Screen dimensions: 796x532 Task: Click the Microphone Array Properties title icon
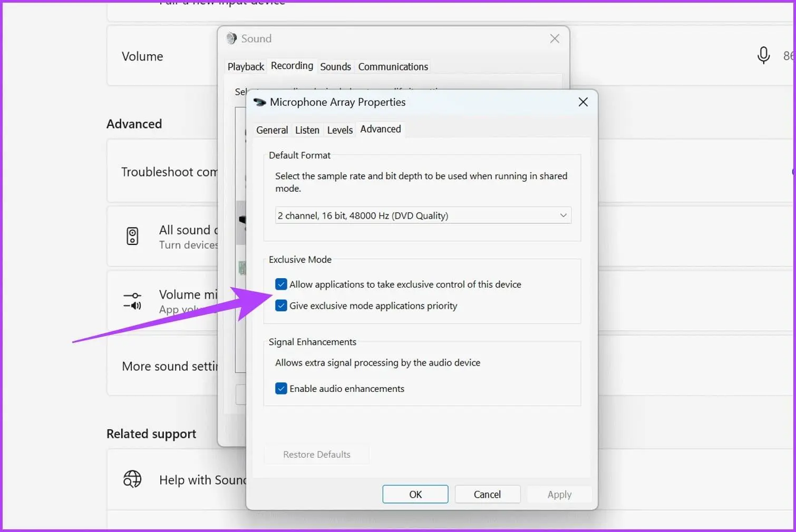pyautogui.click(x=259, y=102)
